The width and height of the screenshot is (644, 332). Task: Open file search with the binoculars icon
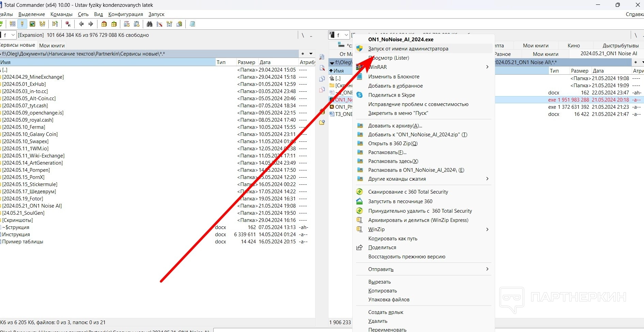point(150,24)
